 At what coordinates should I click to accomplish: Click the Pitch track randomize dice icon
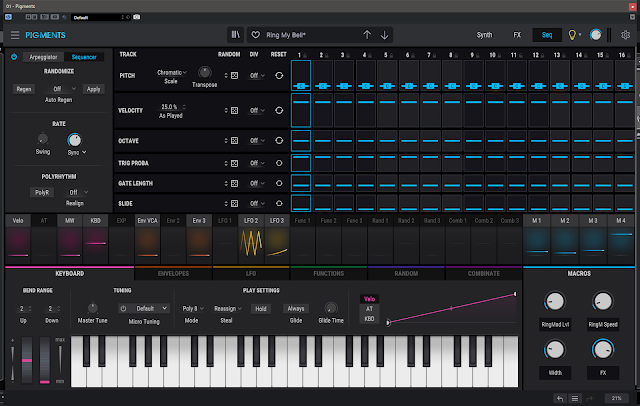pos(235,75)
